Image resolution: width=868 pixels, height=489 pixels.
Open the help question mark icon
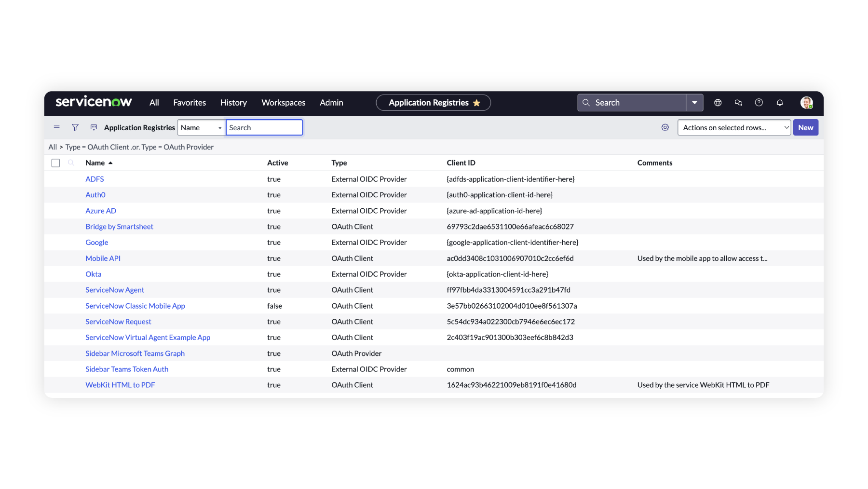759,103
